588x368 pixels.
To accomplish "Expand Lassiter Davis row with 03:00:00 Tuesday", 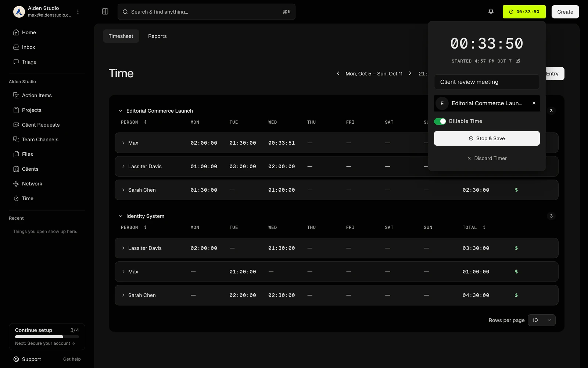I will pos(123,166).
